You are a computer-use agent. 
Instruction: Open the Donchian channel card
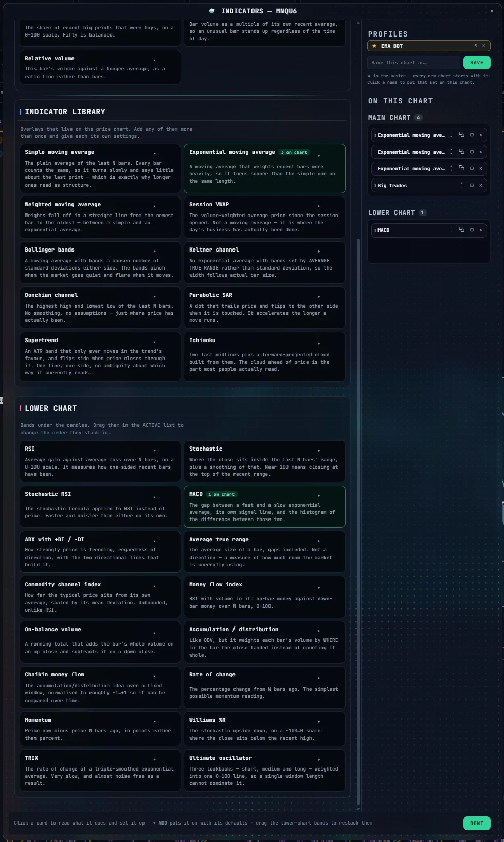point(100,308)
